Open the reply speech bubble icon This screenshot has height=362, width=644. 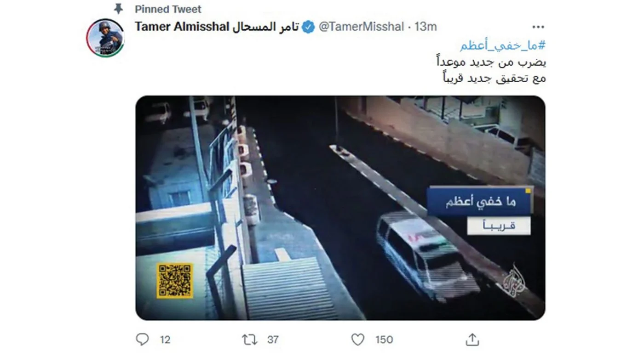point(143,339)
